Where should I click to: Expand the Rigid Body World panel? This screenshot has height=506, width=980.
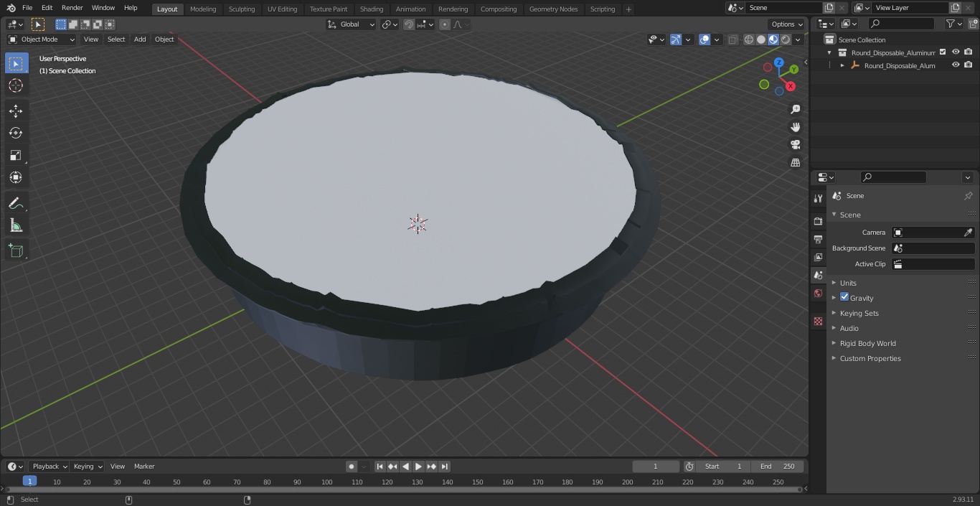pos(867,343)
